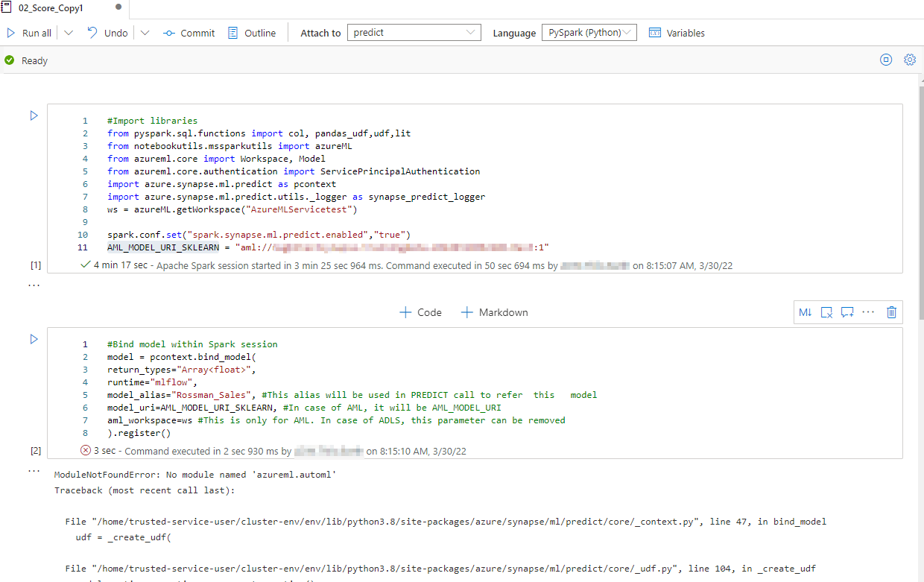Click the return_types="Array<float>" line
Image resolution: width=924 pixels, height=582 pixels.
pyautogui.click(x=182, y=370)
